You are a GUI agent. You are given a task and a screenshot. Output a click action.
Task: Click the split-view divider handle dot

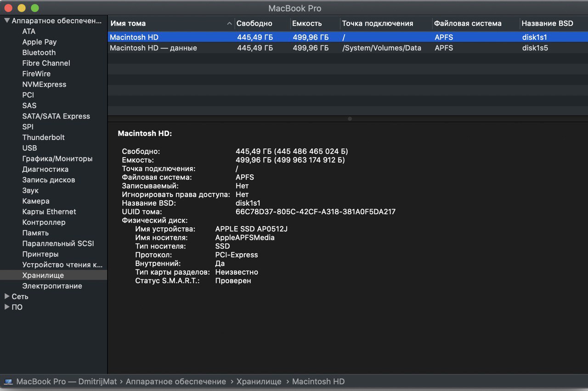[350, 119]
